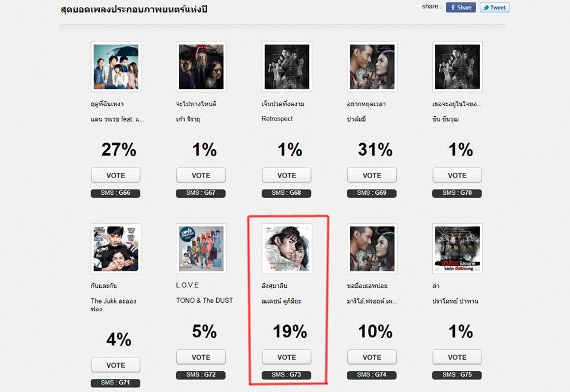Click the Facebook Share button

coord(461,7)
